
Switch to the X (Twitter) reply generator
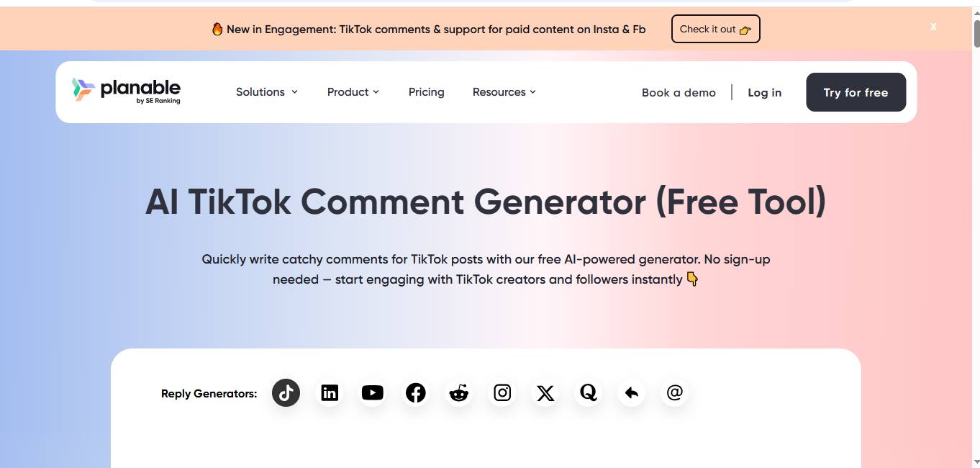tap(545, 393)
